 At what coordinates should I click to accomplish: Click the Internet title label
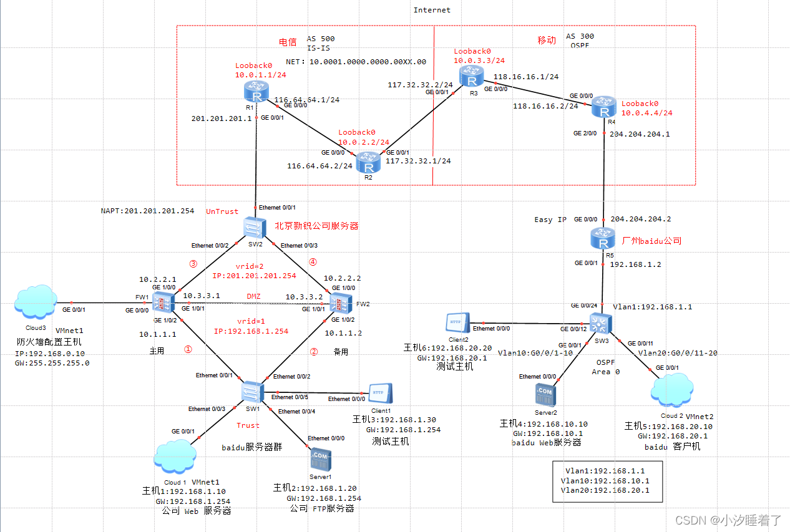pos(432,10)
